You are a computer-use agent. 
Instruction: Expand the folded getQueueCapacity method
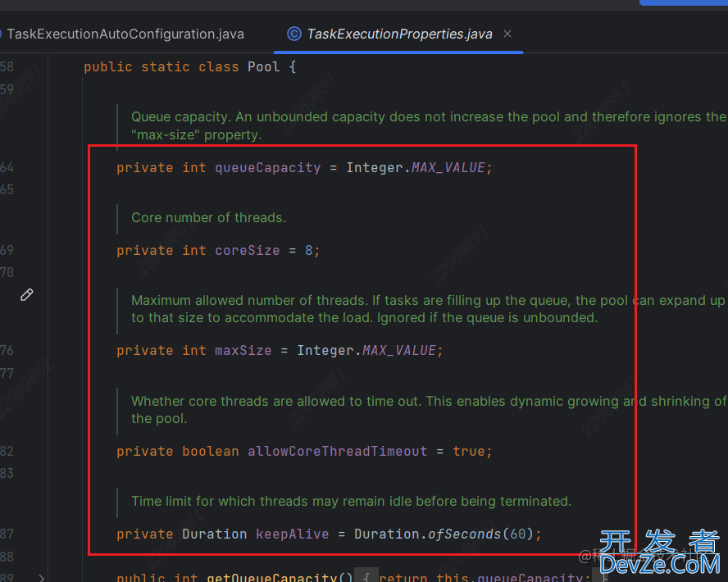click(42, 577)
